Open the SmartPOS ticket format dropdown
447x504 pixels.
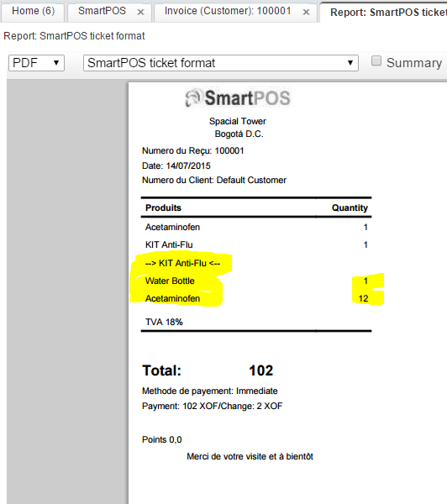[x=221, y=63]
